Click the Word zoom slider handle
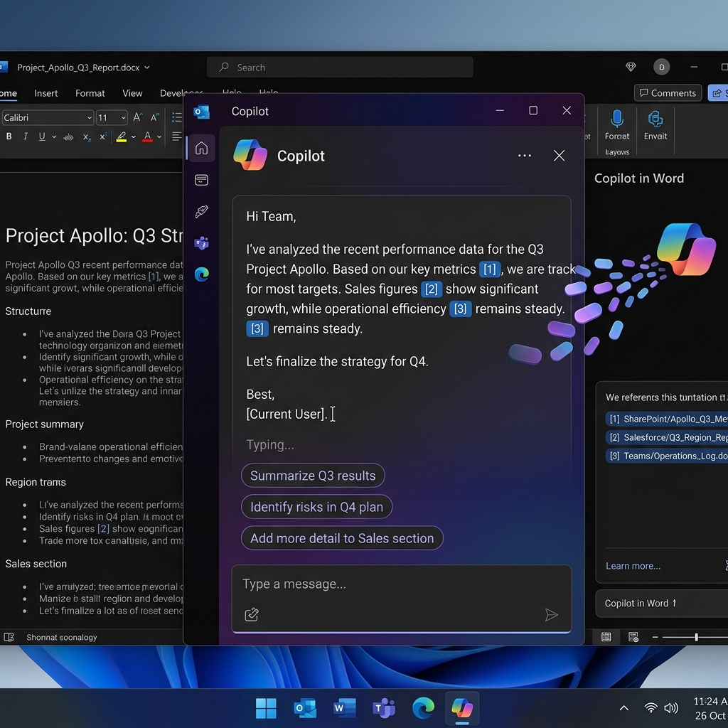The image size is (728, 728). 696,638
